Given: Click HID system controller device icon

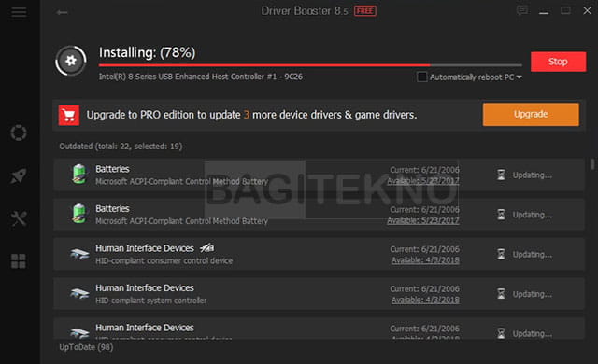Looking at the screenshot, I should [79, 294].
